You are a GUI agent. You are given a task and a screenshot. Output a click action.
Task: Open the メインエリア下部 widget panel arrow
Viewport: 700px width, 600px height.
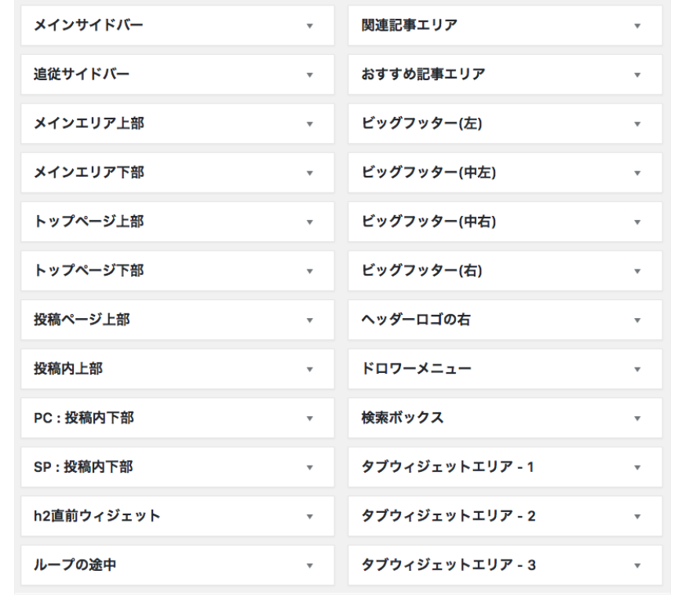[310, 174]
